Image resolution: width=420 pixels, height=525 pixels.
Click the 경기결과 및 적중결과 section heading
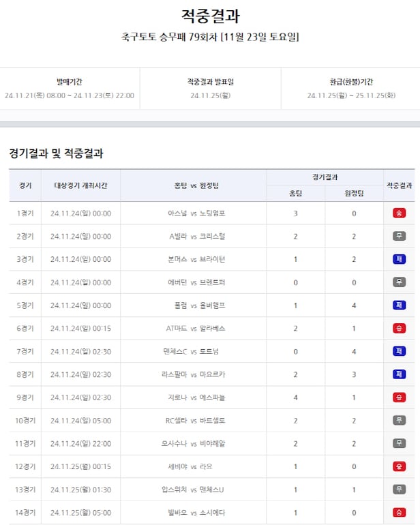[56, 153]
